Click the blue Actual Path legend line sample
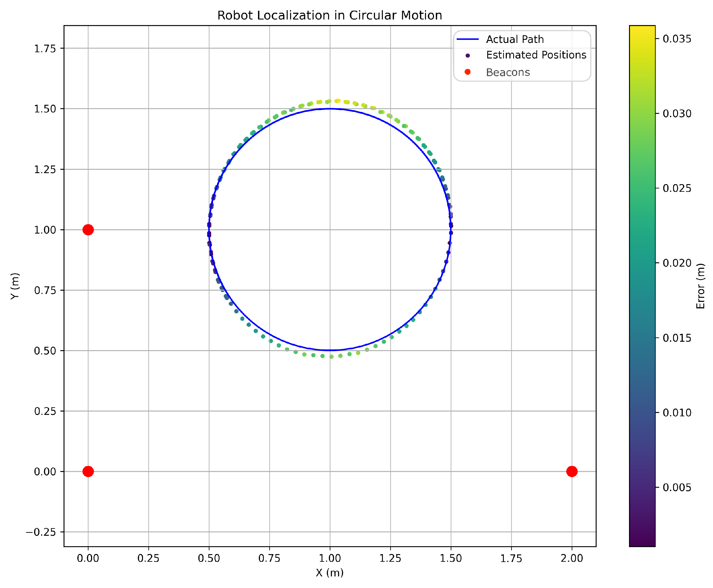Viewport: 713px width, 588px height. click(x=468, y=39)
